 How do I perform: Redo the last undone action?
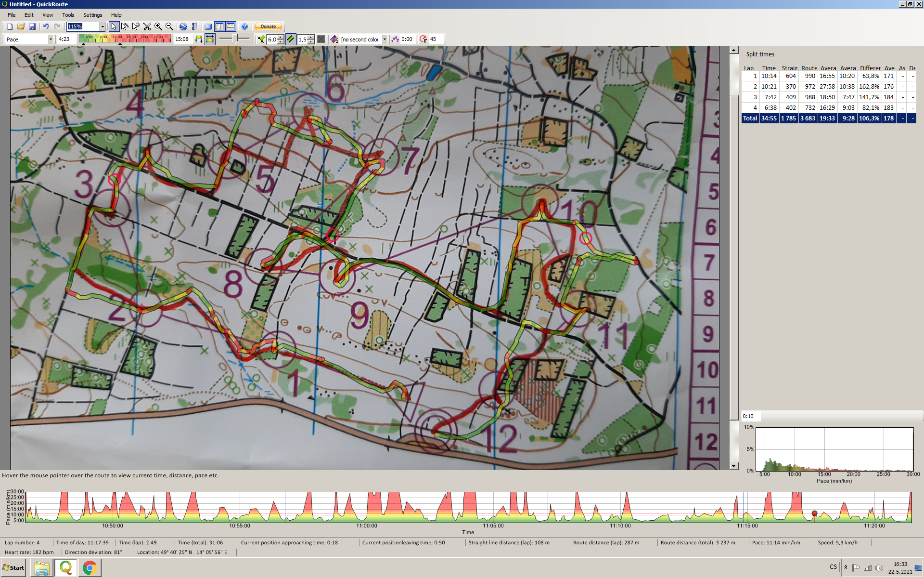(57, 26)
